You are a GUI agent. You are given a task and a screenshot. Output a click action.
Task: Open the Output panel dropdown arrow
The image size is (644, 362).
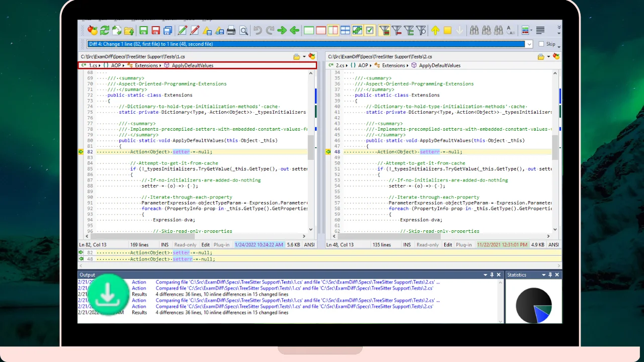[486, 275]
